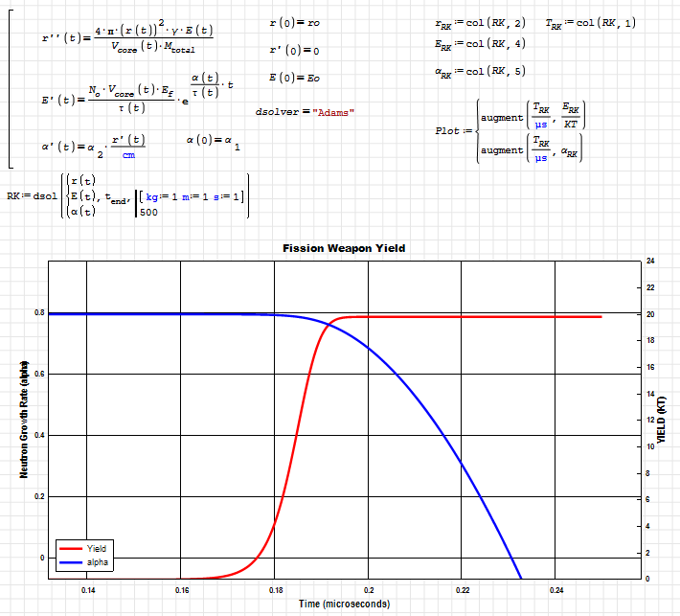Screen dimensions: 680x616
Task: Click the step count 500 in dsol
Action: click(148, 213)
